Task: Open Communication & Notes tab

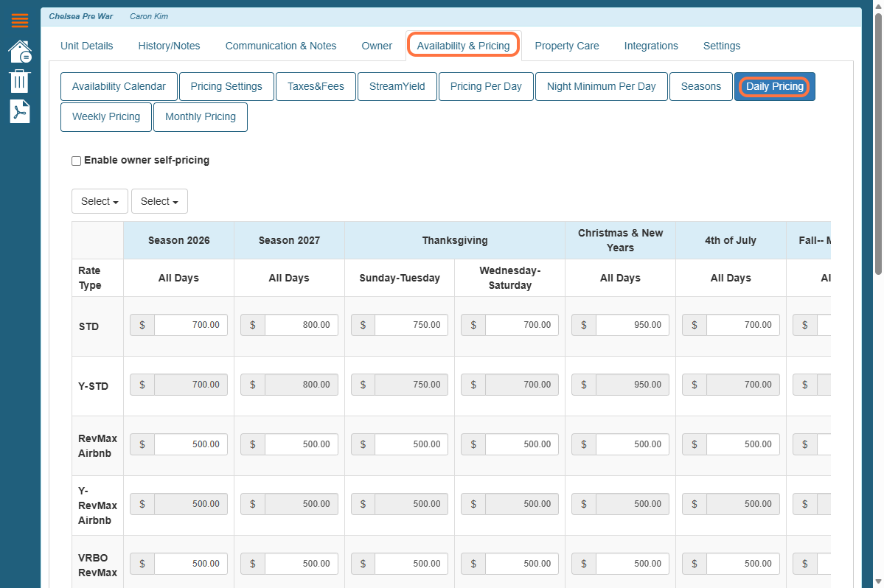Action: 281,46
